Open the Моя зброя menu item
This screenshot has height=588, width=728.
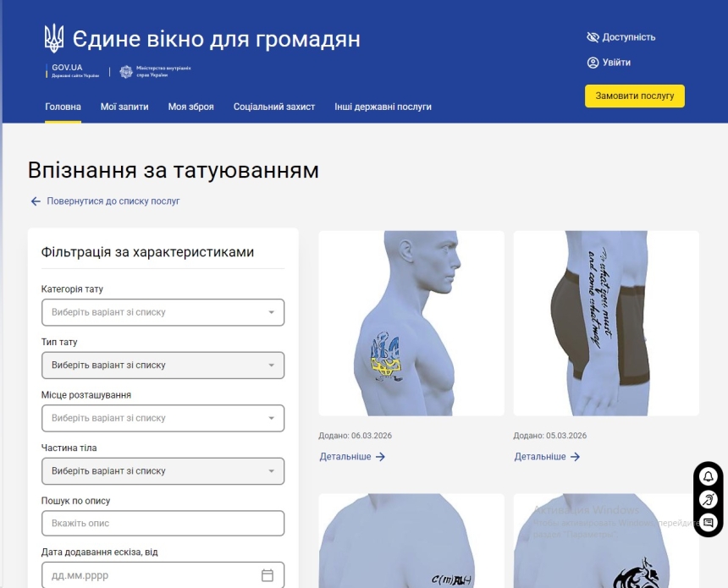(190, 107)
